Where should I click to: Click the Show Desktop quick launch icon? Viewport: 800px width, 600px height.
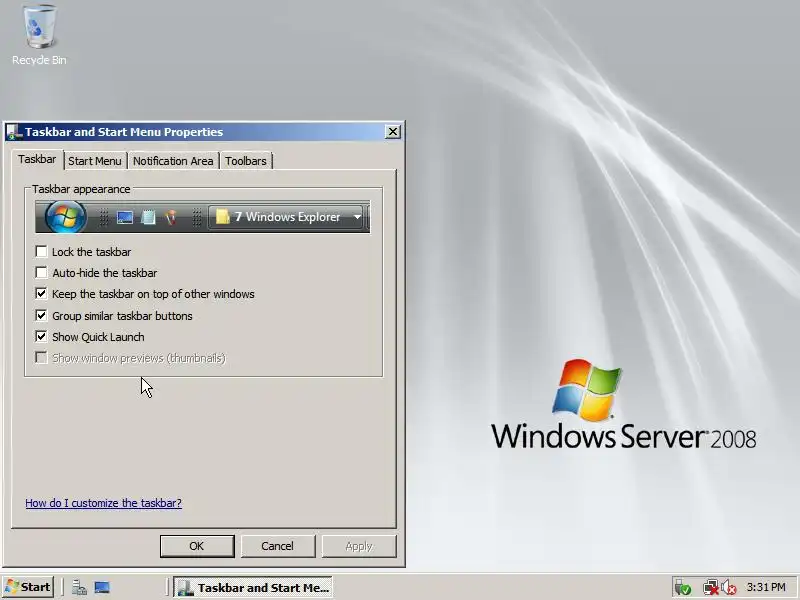(x=102, y=587)
